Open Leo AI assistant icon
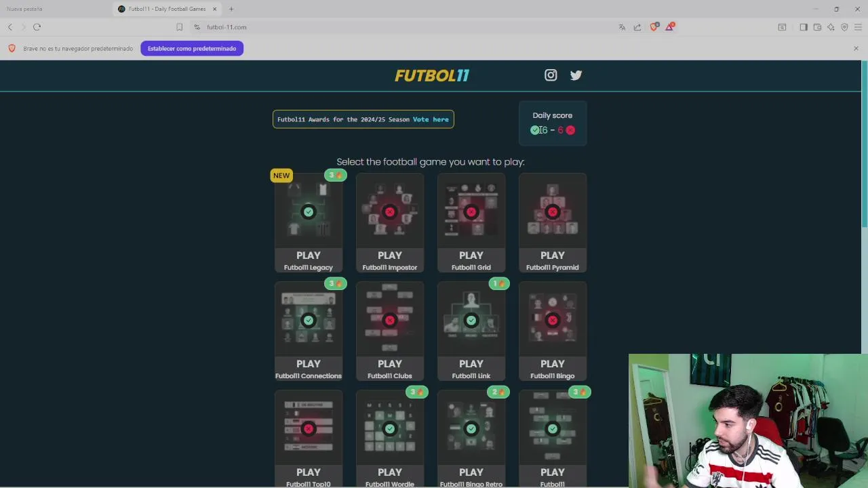Viewport: 868px width, 488px height. coord(831,27)
